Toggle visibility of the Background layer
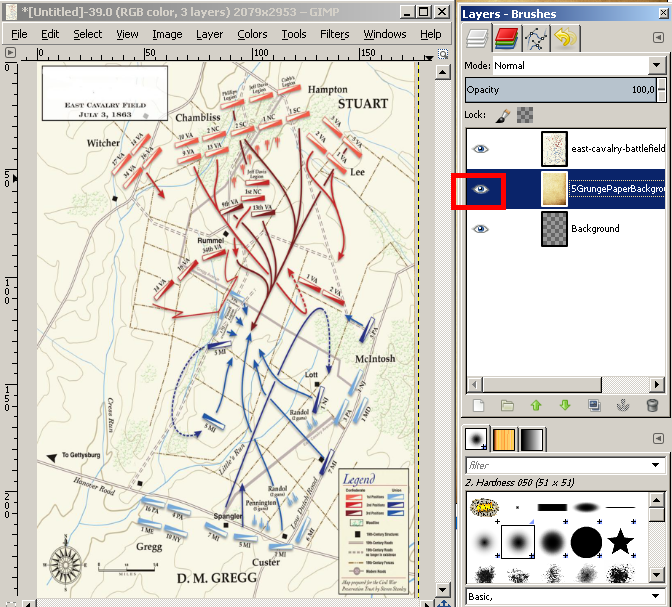The height and width of the screenshot is (607, 672). click(481, 228)
